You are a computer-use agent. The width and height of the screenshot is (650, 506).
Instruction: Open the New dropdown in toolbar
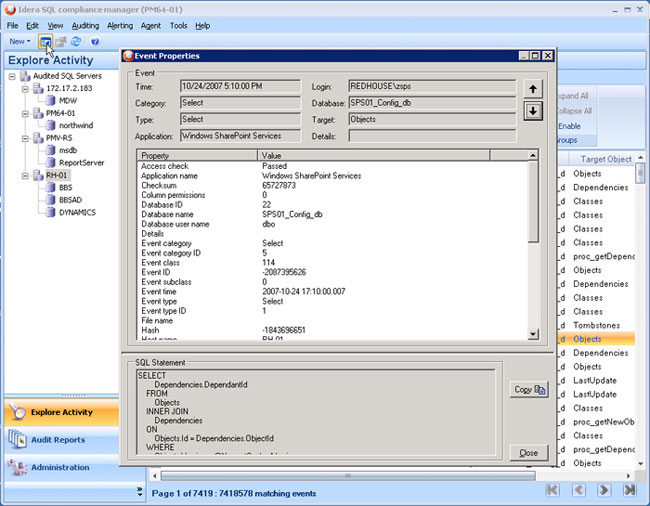click(19, 41)
